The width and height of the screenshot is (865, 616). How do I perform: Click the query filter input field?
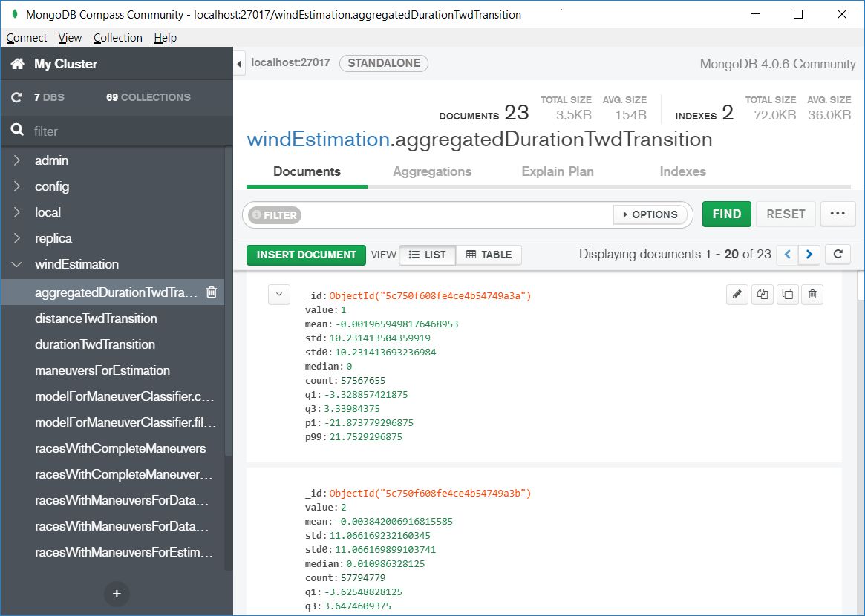point(457,215)
